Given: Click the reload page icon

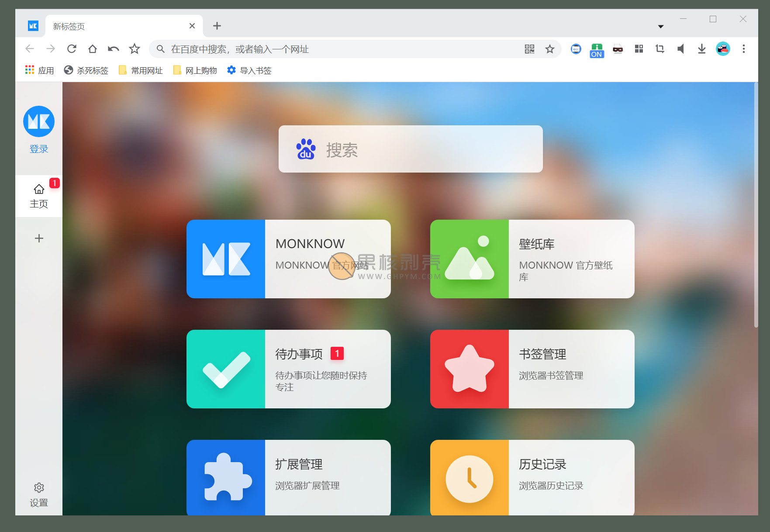Looking at the screenshot, I should (72, 49).
